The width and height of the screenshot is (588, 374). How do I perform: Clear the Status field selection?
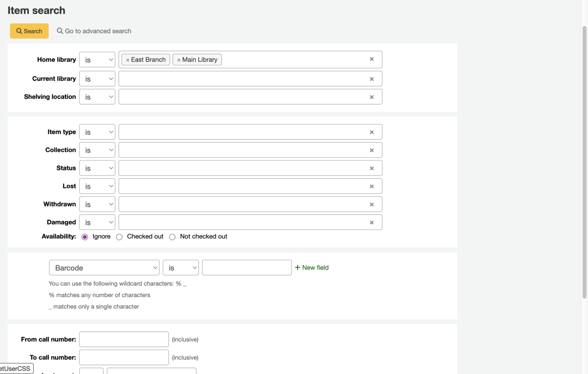pos(371,168)
